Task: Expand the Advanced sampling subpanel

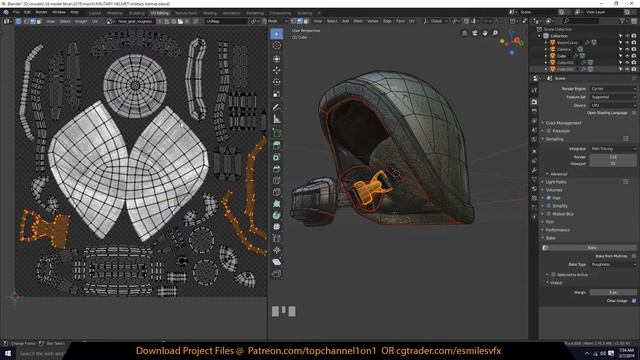Action: click(558, 174)
